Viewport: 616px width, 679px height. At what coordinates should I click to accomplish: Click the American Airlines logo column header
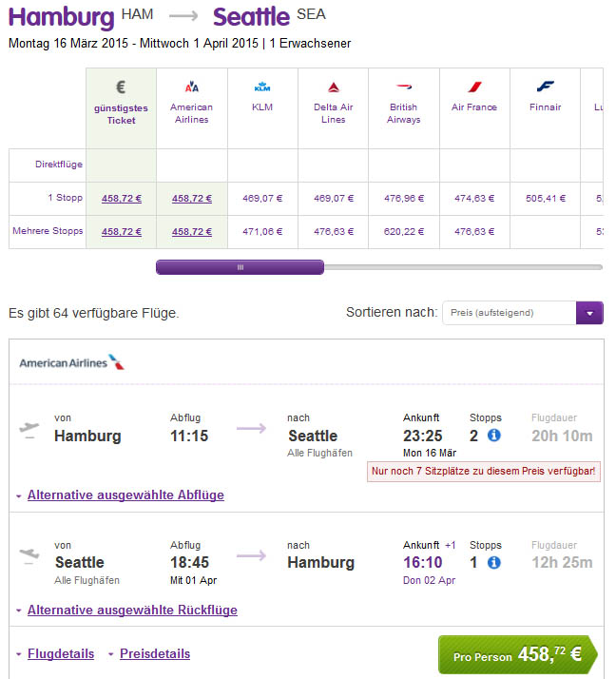click(x=192, y=87)
